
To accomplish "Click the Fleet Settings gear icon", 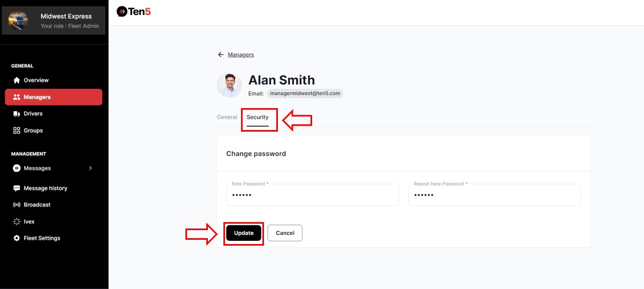I will 17,238.
